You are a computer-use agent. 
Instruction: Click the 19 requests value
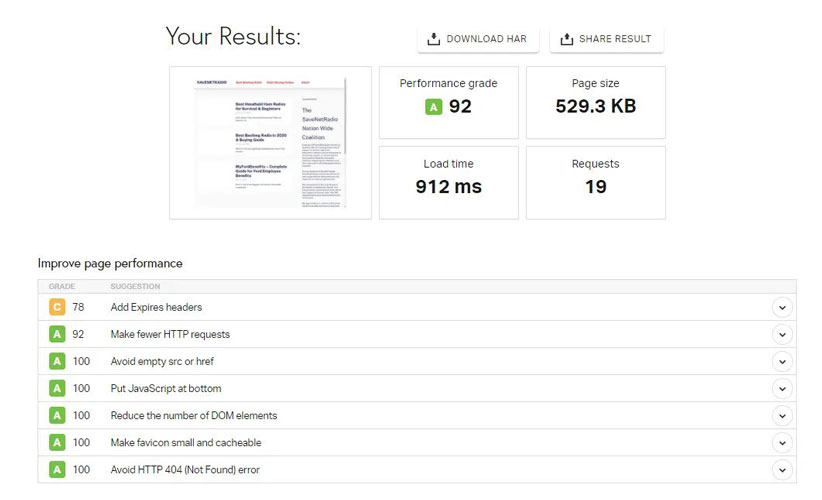click(x=596, y=187)
